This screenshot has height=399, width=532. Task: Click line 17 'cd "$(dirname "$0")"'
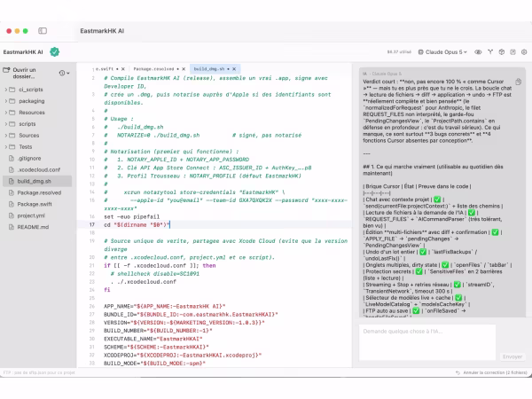point(137,224)
